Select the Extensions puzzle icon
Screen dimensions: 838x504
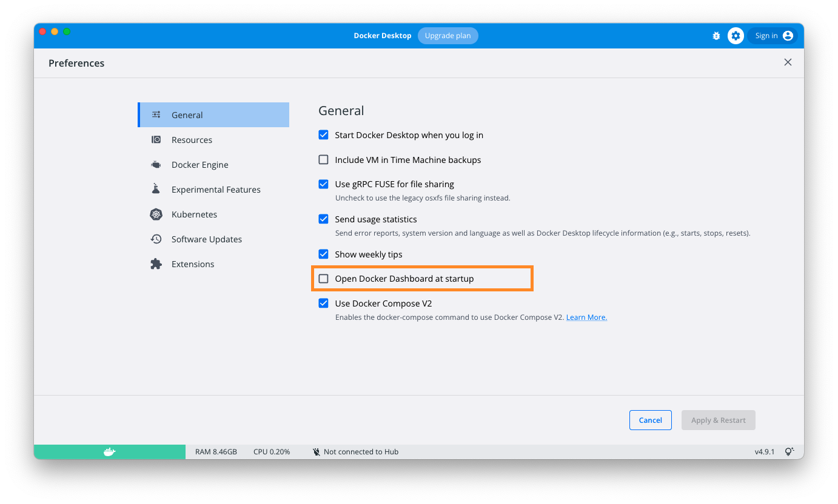coord(156,264)
